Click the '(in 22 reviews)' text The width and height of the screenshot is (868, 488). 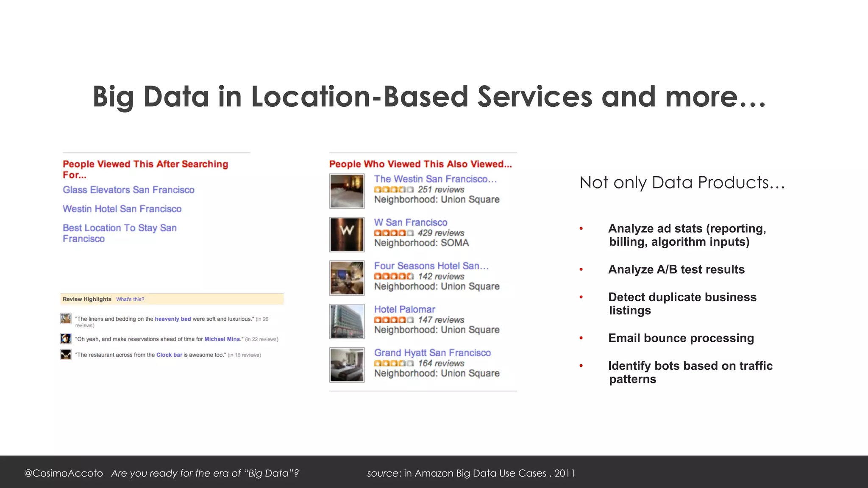coord(262,339)
